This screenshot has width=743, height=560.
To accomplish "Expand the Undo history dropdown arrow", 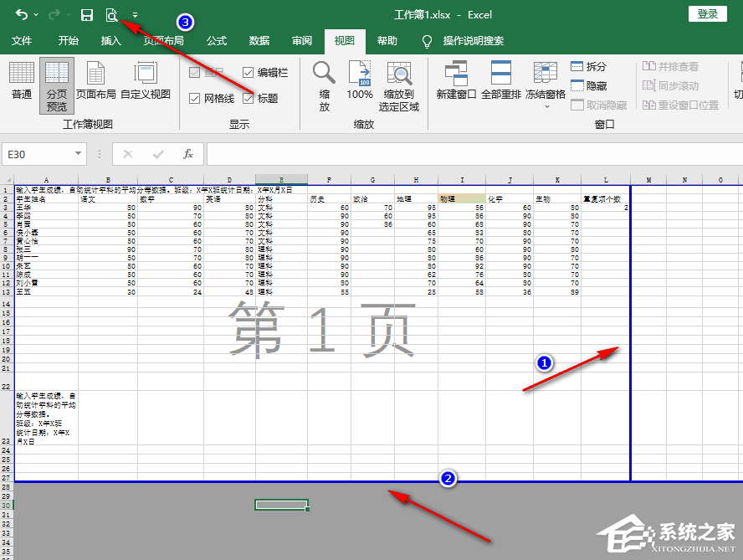I will click(x=37, y=15).
